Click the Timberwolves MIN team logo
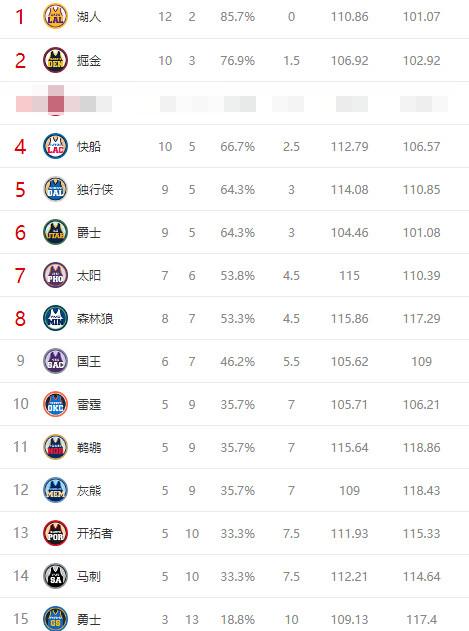This screenshot has width=469, height=631. tap(56, 318)
